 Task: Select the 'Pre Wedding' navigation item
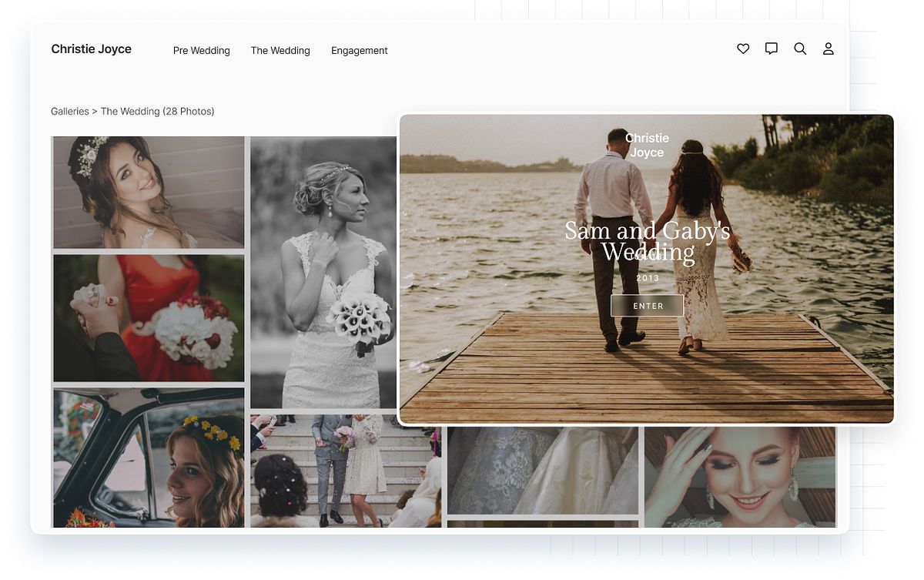point(201,51)
